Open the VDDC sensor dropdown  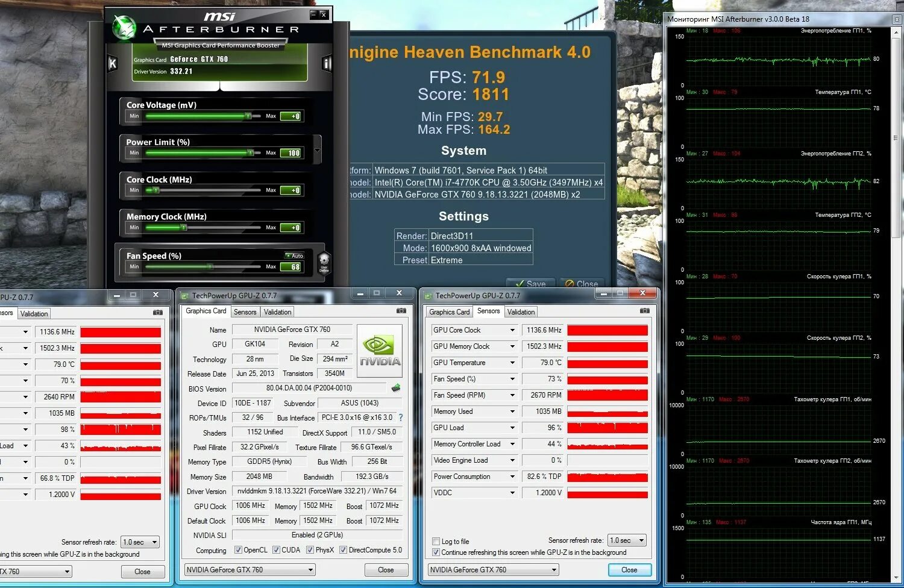[512, 493]
